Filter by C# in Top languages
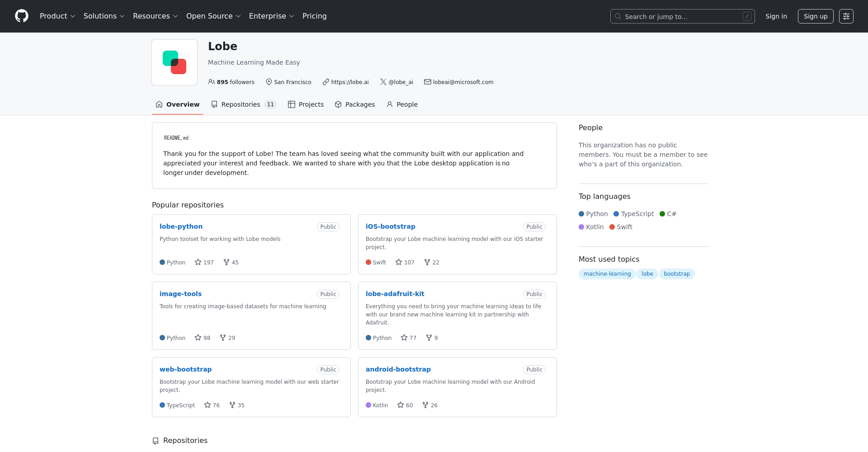 [668, 214]
